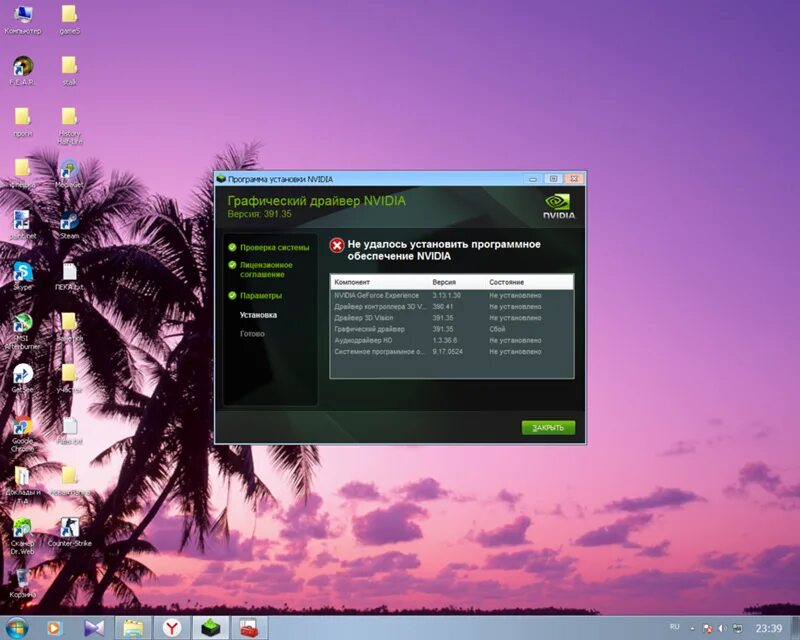This screenshot has height=640, width=800.
Task: Click the RU language indicator
Action: (674, 627)
